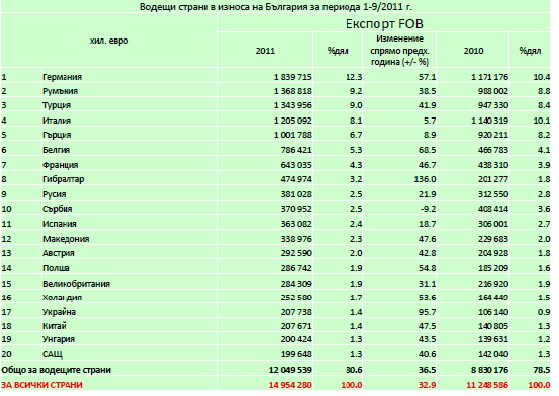
Task: Click the Общо за водещите страни label
Action: click(56, 370)
